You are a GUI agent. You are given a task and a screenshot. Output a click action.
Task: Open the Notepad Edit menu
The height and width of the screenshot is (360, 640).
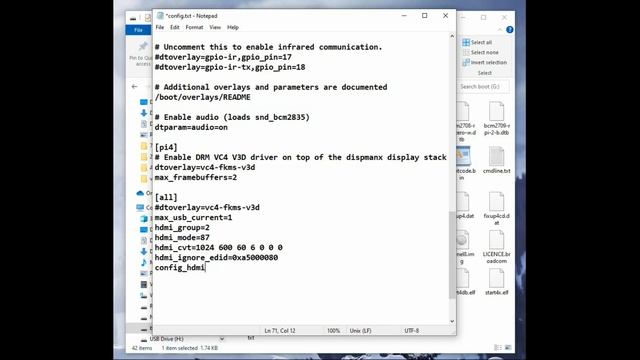(175, 27)
